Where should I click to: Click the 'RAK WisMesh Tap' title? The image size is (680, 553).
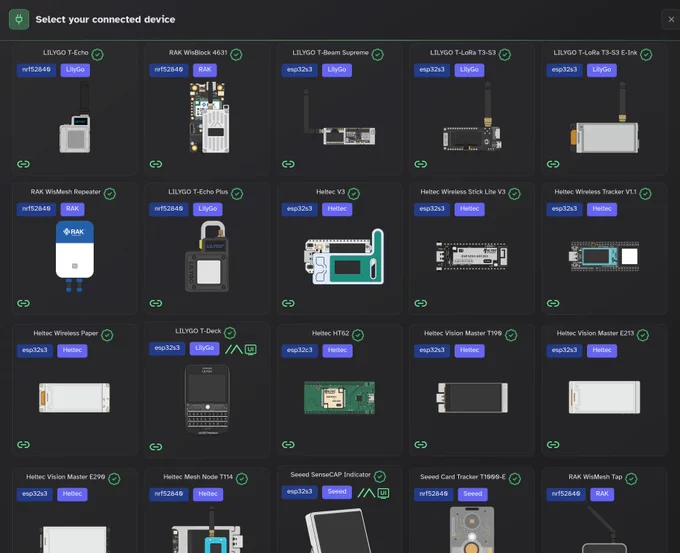point(595,477)
